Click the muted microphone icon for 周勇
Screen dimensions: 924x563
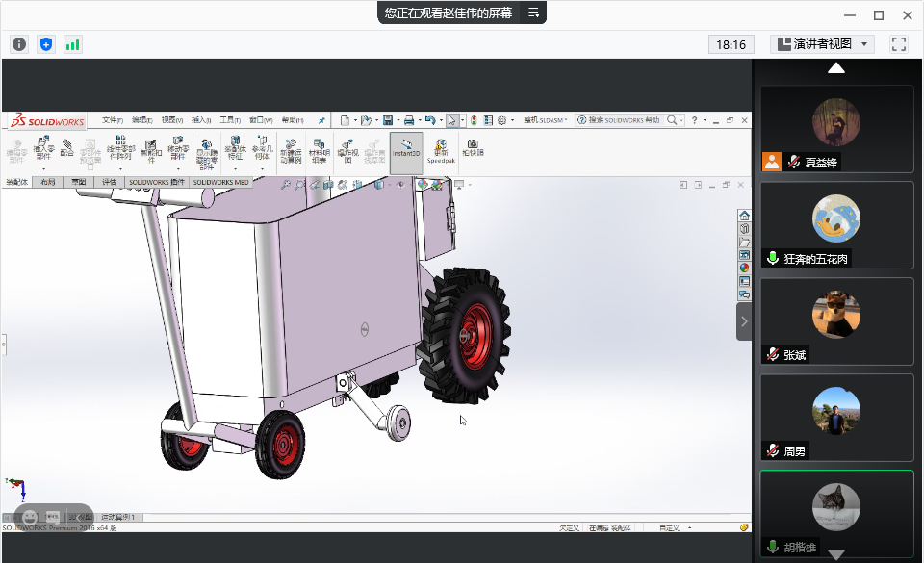773,451
